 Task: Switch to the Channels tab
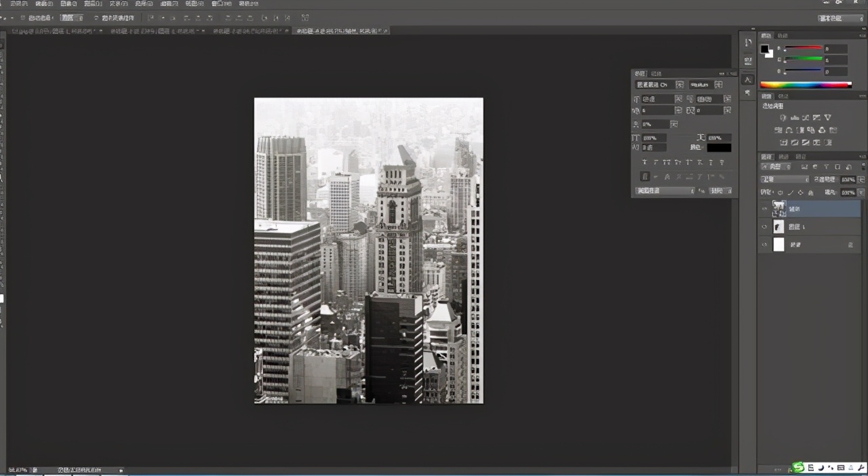pyautogui.click(x=784, y=157)
